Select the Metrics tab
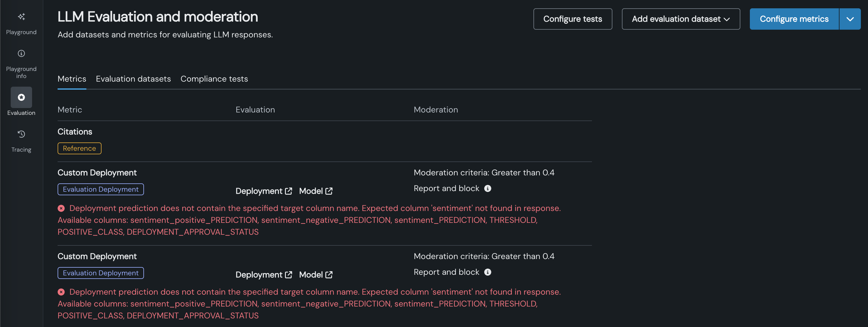This screenshot has height=327, width=868. point(72,79)
